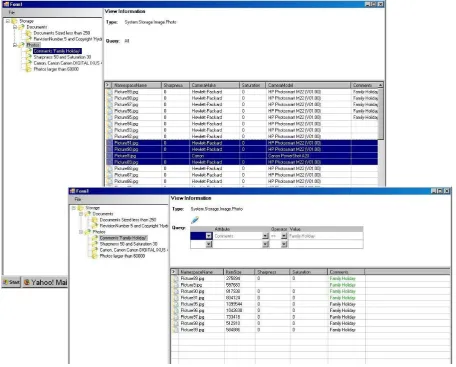
Task: Click file icon of Picture9.jpg row in front window
Action: [x=176, y=285]
